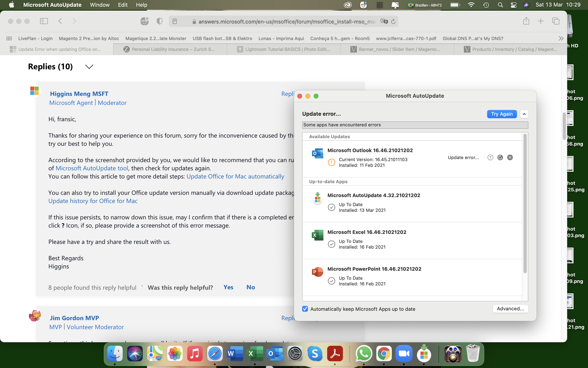Screen dimensions: 588x368
Task: Open Google Chrome from the Dock
Action: click(384, 353)
